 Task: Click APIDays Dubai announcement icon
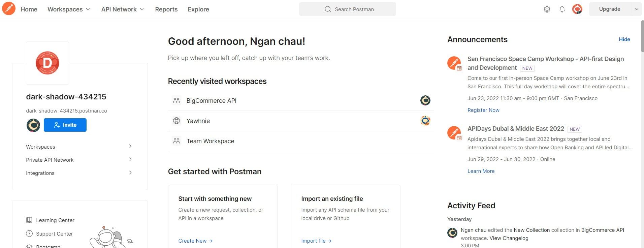(x=454, y=133)
